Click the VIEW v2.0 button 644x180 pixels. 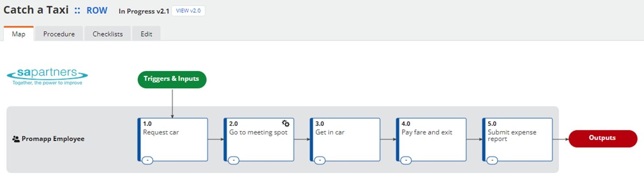(x=188, y=11)
